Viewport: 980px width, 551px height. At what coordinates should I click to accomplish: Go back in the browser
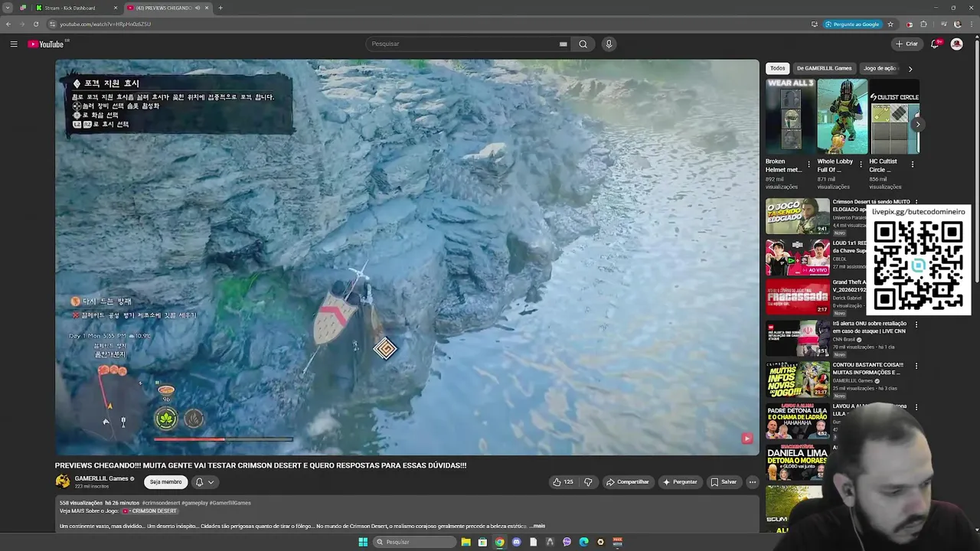click(8, 24)
